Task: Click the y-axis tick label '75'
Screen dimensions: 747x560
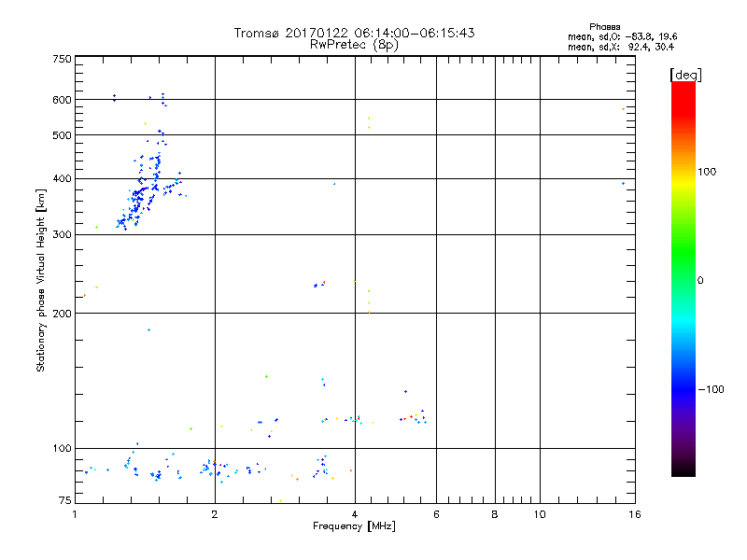Action: (65, 500)
